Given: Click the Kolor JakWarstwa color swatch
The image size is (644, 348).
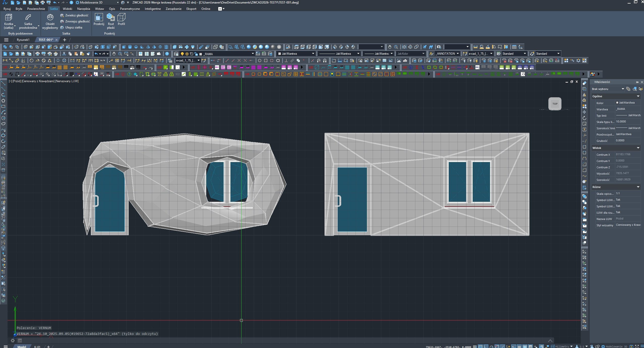Looking at the screenshot, I should 617,103.
